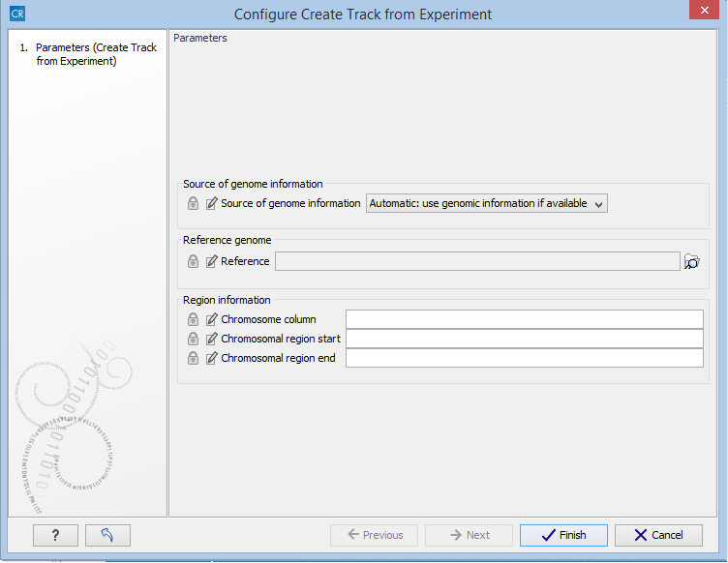Click edit pencil icon beside Chromosome column
Viewport: 728px width, 563px height.
[x=211, y=319]
